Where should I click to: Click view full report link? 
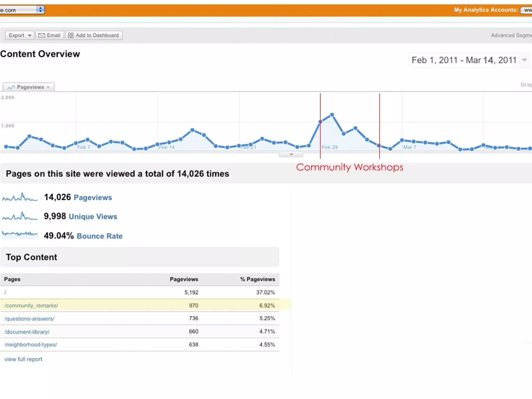pyautogui.click(x=23, y=359)
